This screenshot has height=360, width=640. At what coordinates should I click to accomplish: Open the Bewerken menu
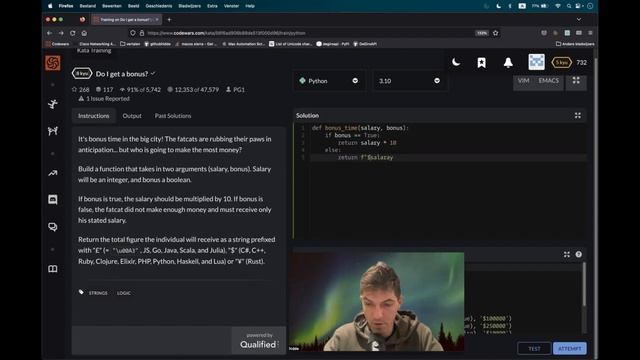[112, 6]
